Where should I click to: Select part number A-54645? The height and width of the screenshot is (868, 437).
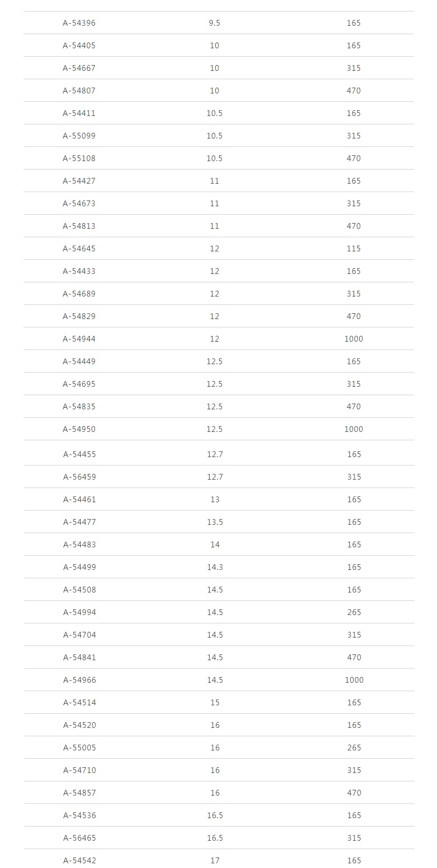coord(79,249)
